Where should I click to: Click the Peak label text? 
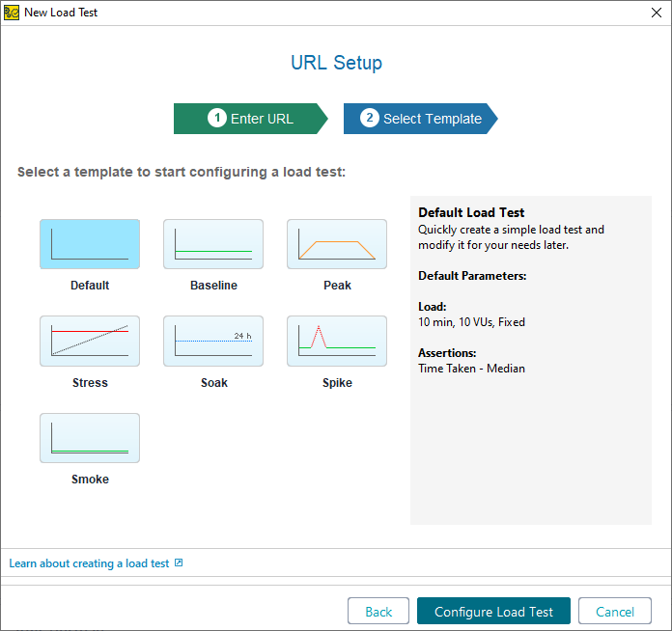337,286
